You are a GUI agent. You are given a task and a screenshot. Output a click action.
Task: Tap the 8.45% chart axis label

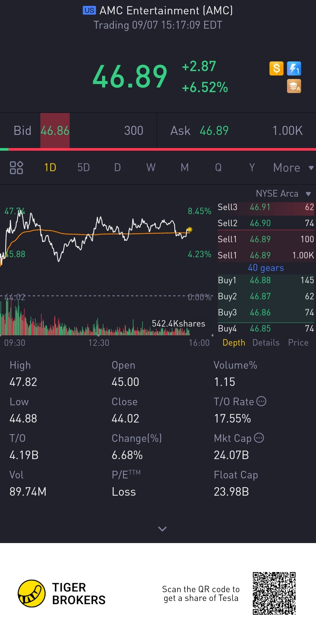(200, 211)
